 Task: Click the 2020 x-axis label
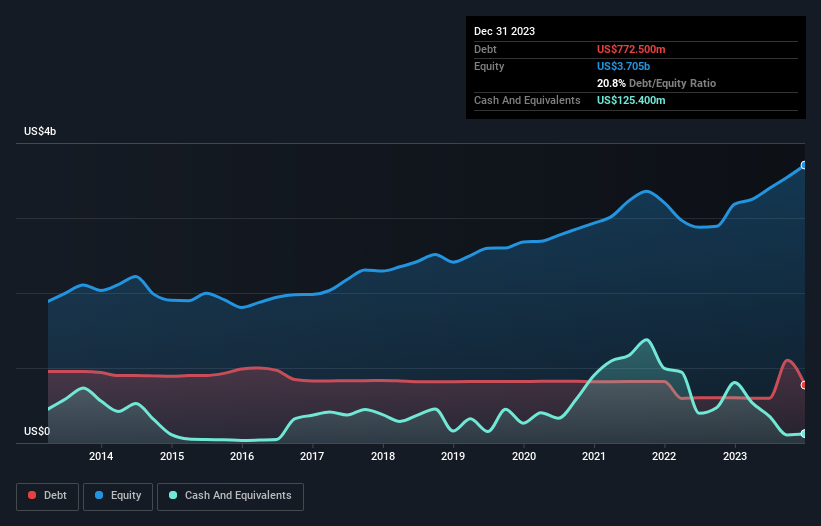pos(524,456)
